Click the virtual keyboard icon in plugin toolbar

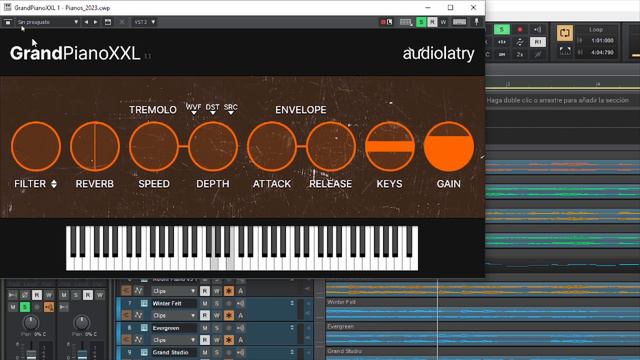(405, 22)
